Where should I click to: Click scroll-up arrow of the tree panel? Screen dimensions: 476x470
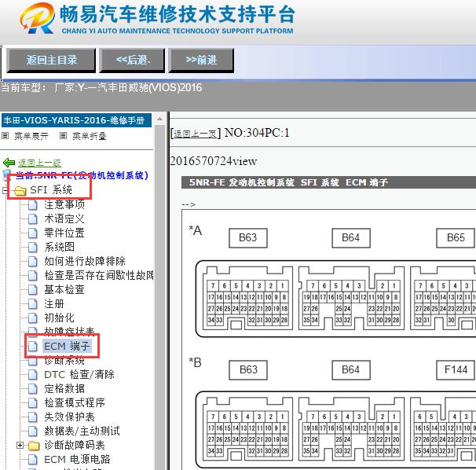[x=159, y=119]
